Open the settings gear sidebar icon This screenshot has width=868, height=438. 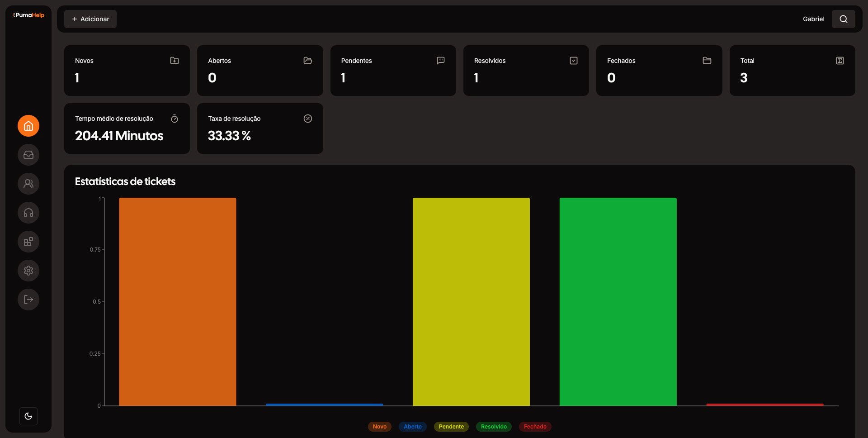(x=28, y=271)
